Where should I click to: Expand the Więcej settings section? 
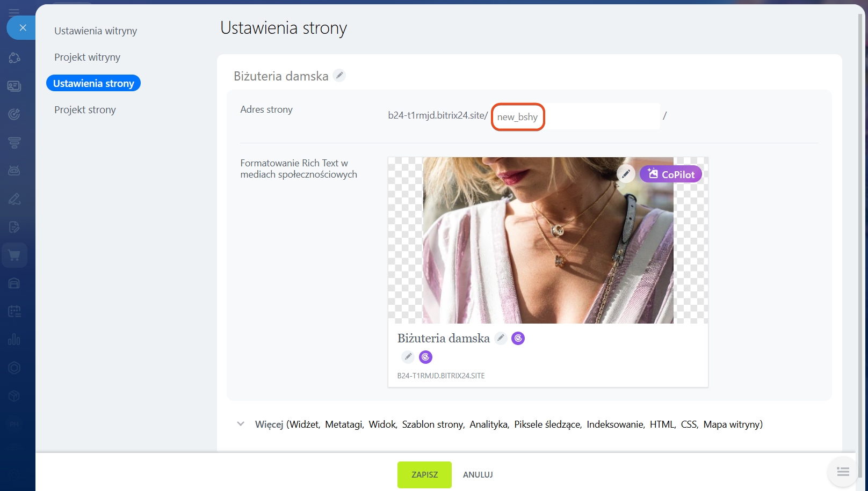[241, 424]
